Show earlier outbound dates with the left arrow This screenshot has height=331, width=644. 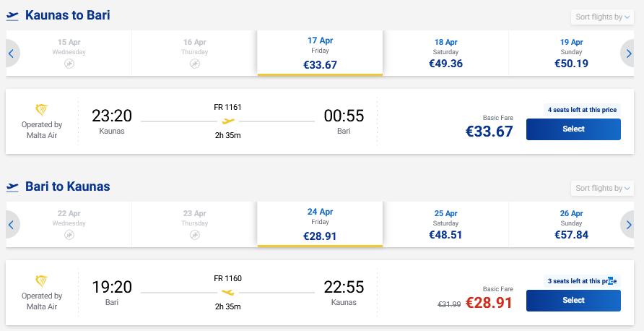pyautogui.click(x=11, y=53)
